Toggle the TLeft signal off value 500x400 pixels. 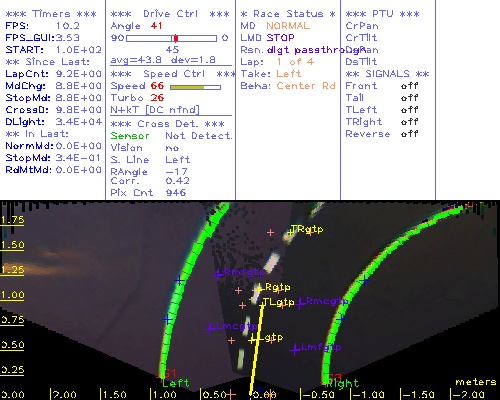409,110
